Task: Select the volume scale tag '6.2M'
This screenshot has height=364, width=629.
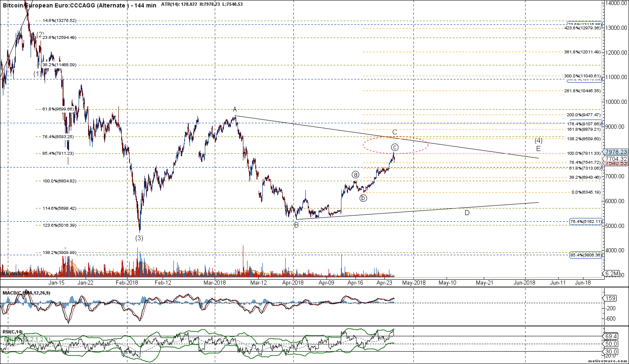Action: tap(611, 274)
